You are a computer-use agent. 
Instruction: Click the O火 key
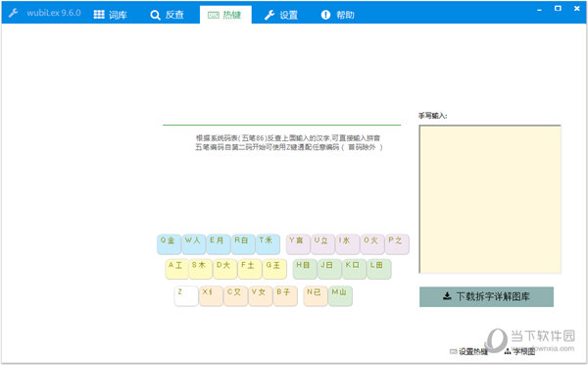(372, 244)
